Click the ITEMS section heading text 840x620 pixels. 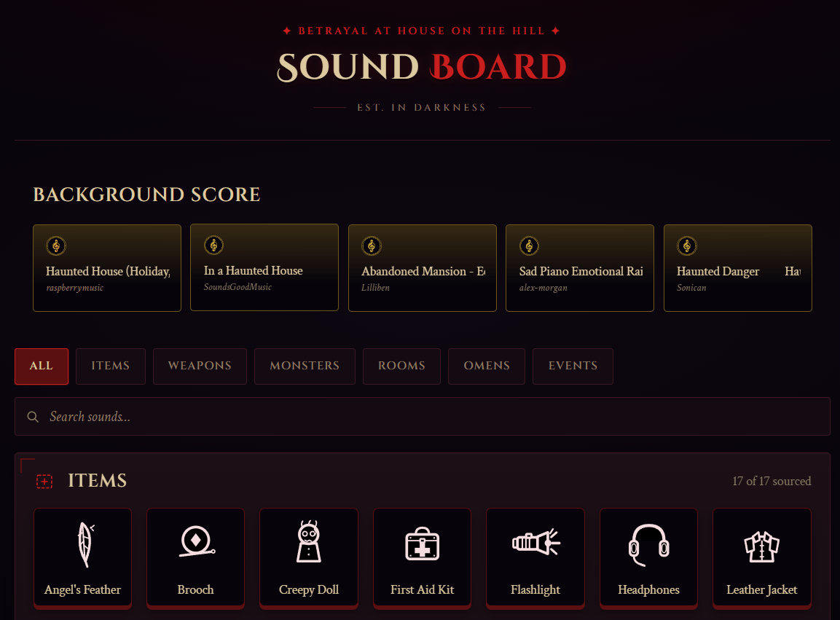pos(98,481)
